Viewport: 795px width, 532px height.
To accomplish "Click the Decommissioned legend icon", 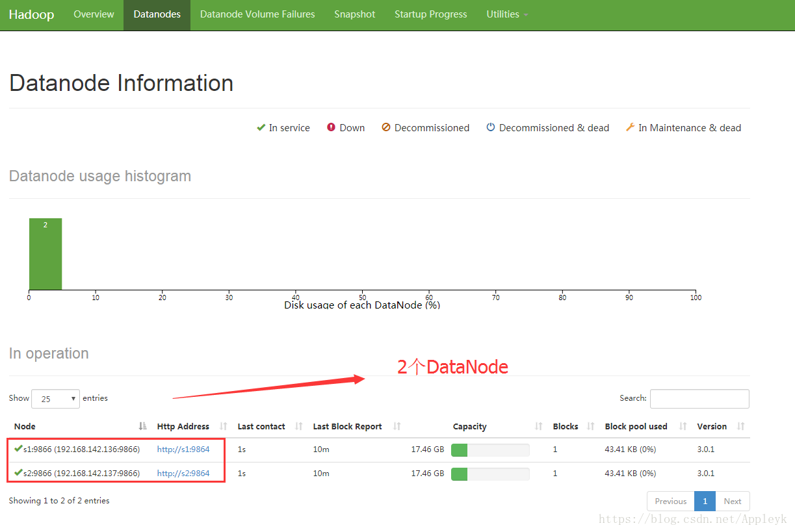I will 386,128.
